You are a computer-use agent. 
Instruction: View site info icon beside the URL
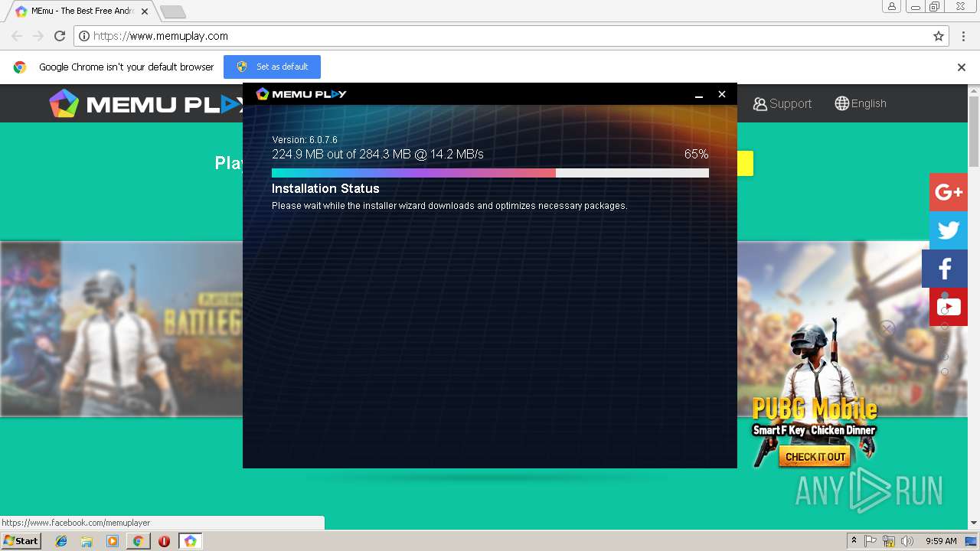(84, 36)
